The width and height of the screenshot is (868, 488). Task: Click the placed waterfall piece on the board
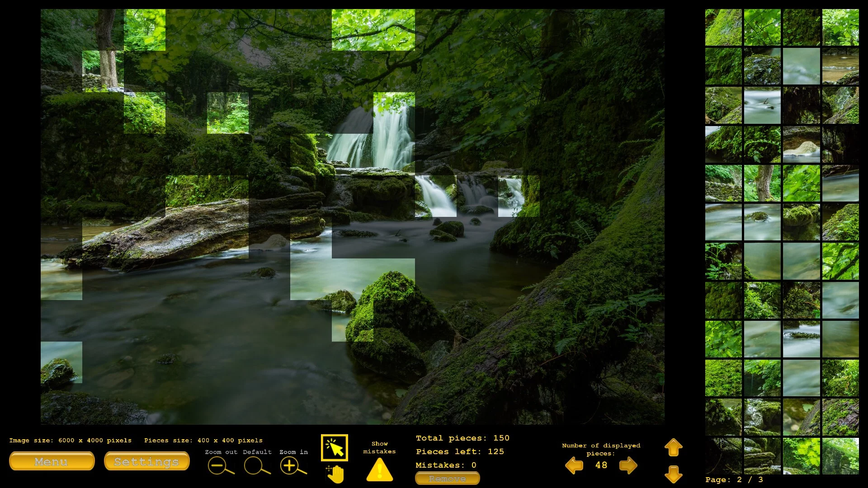pyautogui.click(x=394, y=113)
